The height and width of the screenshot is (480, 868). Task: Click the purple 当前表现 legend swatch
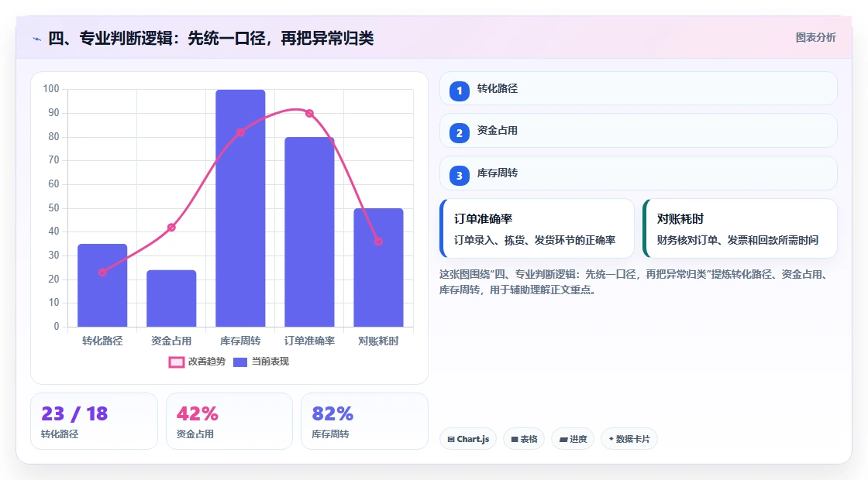coord(239,362)
